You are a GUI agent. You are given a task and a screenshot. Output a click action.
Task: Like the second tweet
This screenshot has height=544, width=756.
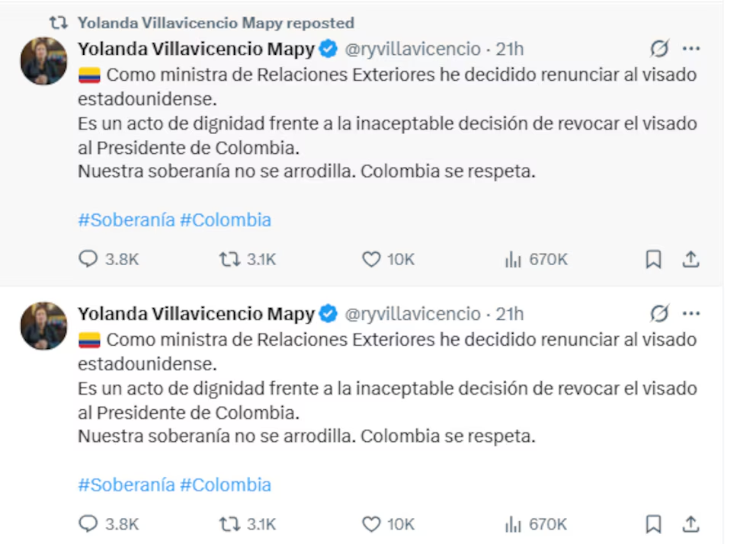[371, 524]
